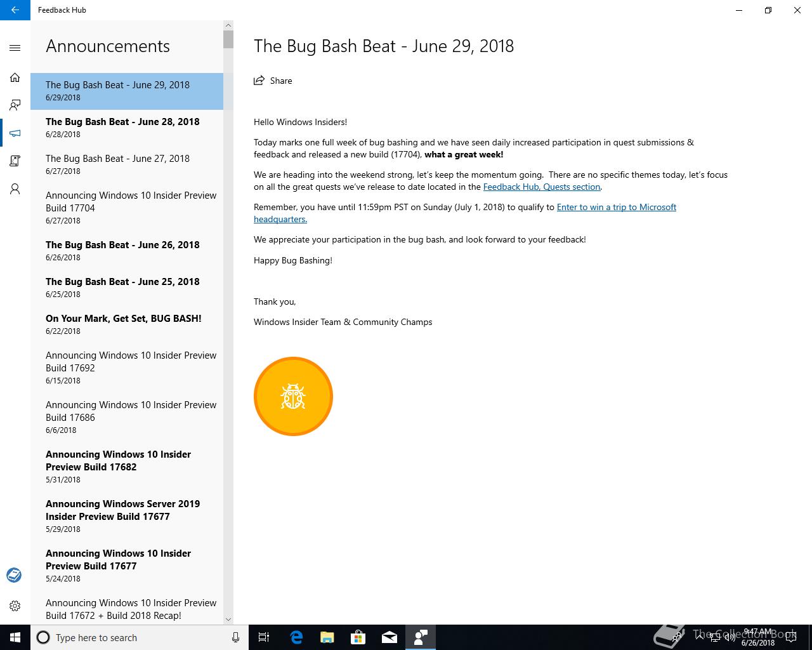Image resolution: width=812 pixels, height=650 pixels.
Task: Open Bug Bash Beat June 28 announcement
Action: click(x=127, y=128)
